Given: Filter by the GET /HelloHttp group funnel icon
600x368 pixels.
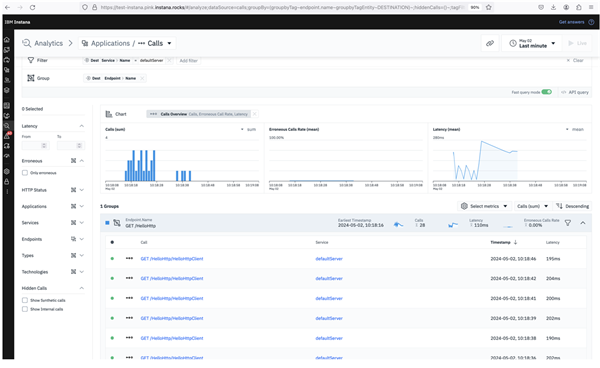Looking at the screenshot, I should (568, 223).
